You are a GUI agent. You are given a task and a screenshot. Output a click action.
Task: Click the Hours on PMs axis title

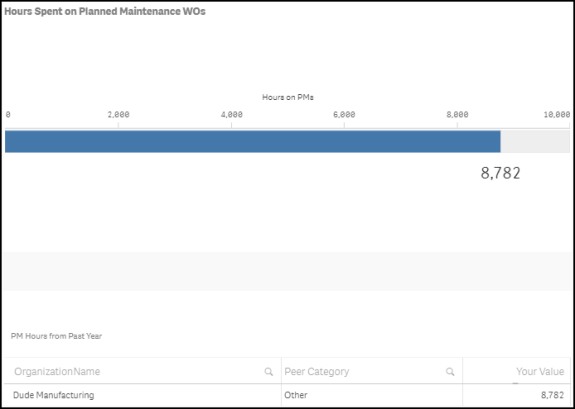point(288,97)
